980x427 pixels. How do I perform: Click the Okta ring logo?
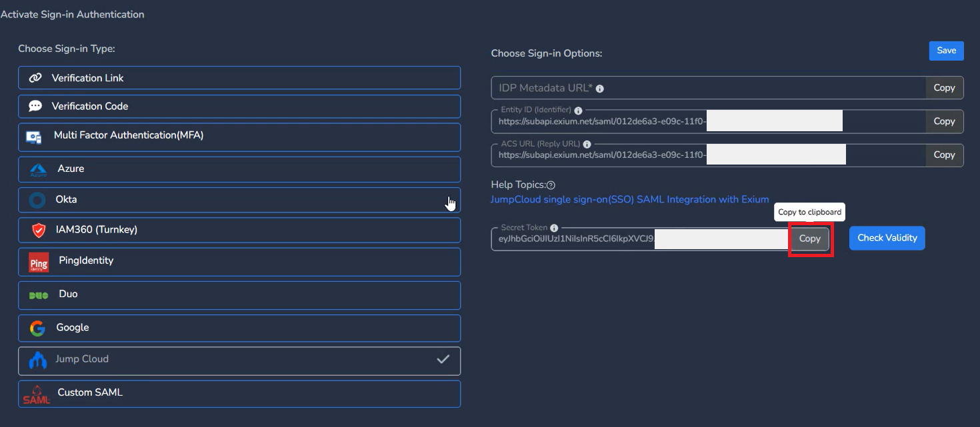(37, 200)
